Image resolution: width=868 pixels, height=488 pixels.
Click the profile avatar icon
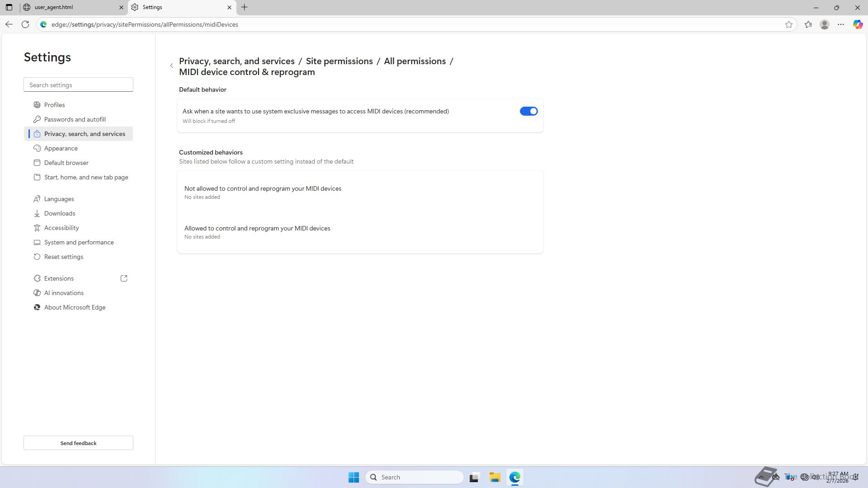[x=825, y=24]
